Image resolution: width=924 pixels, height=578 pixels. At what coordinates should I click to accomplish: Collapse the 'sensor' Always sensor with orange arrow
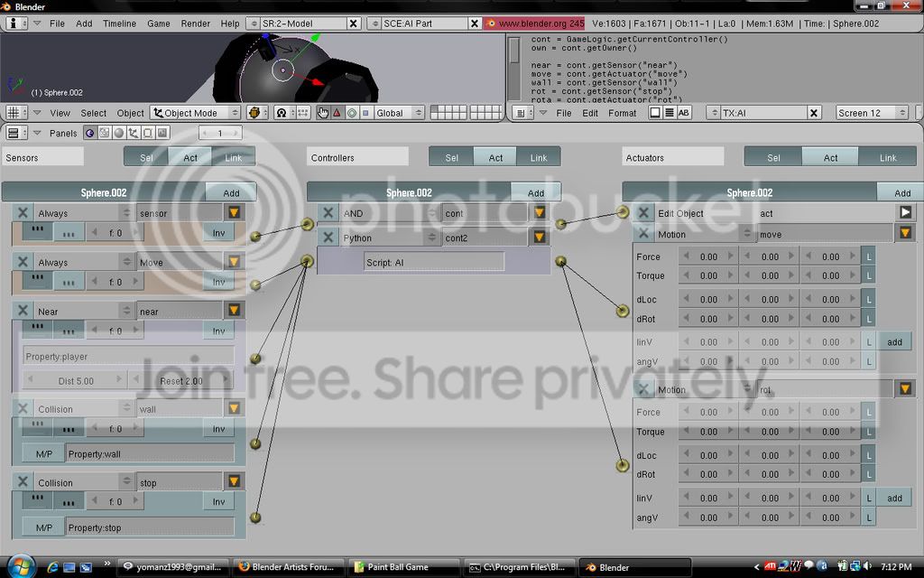(234, 212)
